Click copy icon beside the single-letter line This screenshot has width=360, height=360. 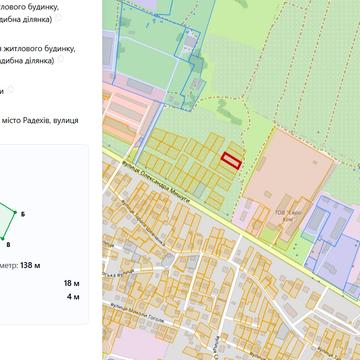(11, 89)
